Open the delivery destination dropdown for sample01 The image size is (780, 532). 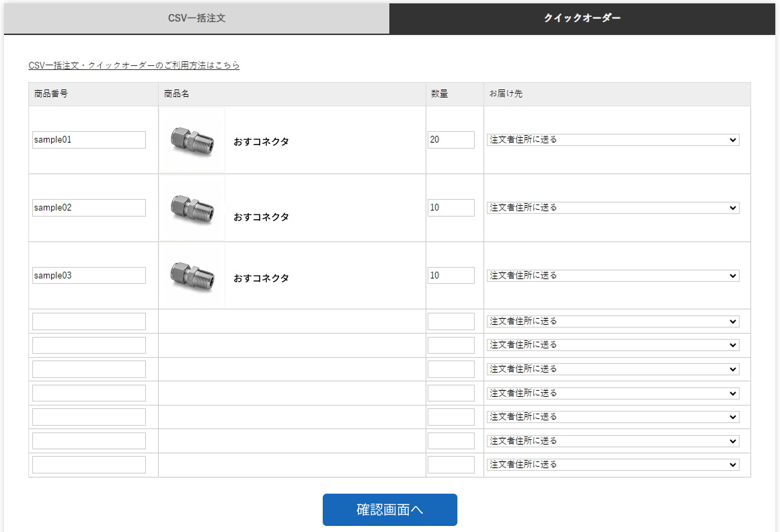[x=613, y=140]
